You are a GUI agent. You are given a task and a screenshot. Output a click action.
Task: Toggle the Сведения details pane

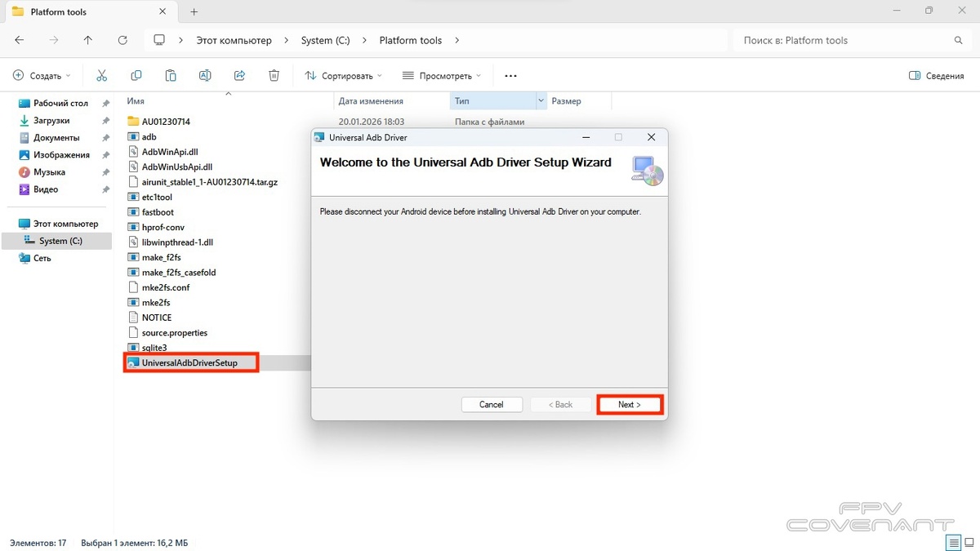pyautogui.click(x=937, y=75)
